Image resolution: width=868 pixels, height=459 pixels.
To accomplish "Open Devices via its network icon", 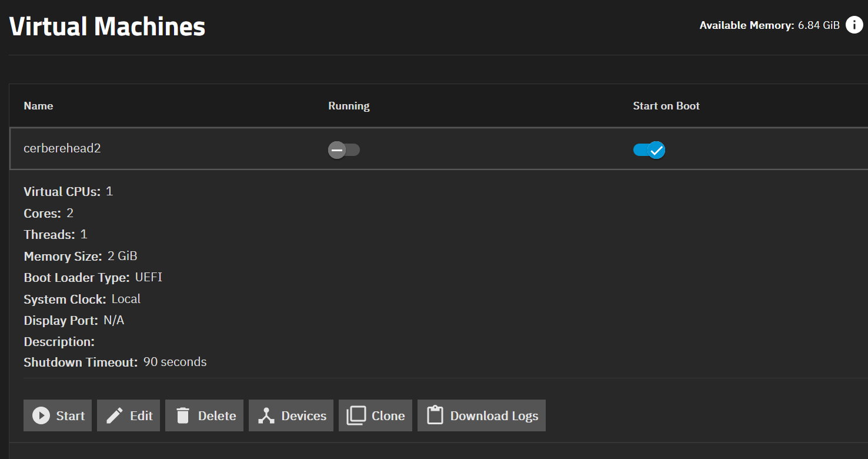I will coord(266,415).
